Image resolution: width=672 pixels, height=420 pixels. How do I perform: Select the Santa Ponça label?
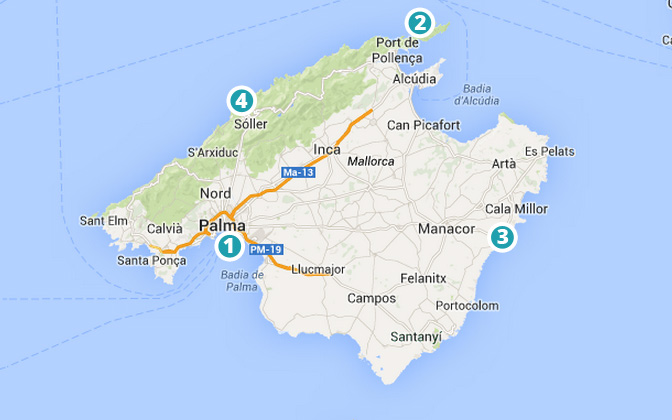click(152, 261)
